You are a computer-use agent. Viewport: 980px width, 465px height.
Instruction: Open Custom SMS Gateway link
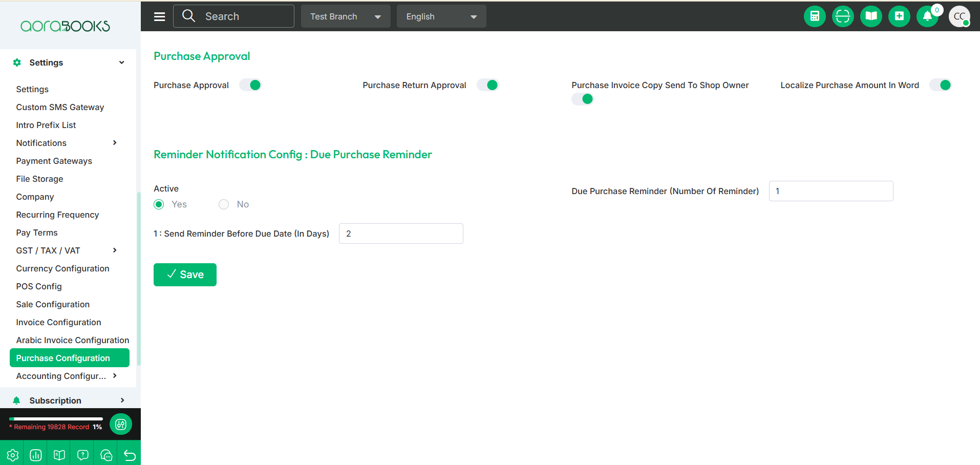pos(60,107)
